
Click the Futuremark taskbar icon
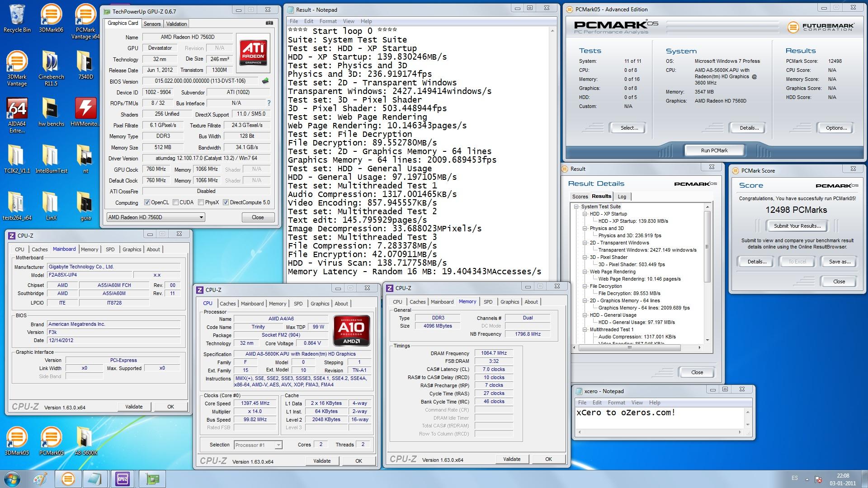click(68, 479)
